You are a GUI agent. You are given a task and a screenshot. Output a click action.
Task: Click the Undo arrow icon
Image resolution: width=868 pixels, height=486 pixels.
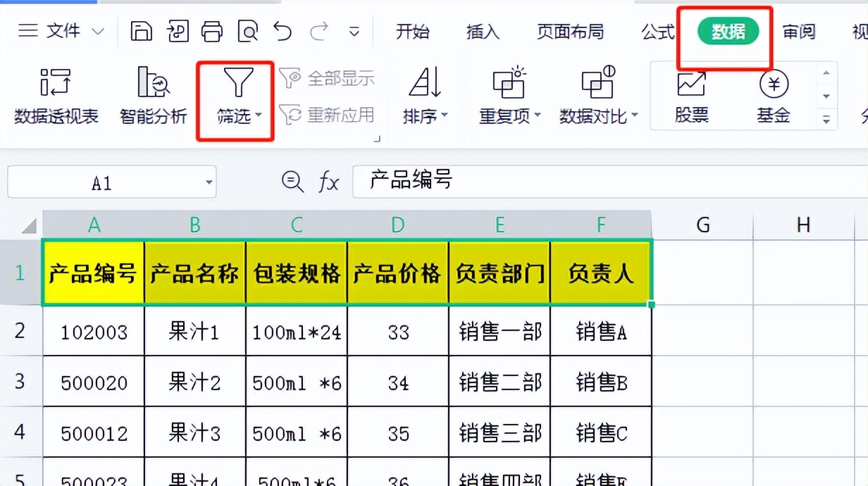click(x=282, y=31)
